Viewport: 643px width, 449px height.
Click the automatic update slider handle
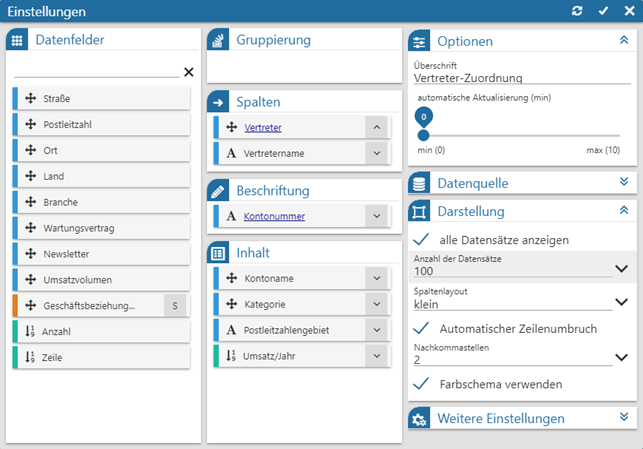(x=423, y=134)
